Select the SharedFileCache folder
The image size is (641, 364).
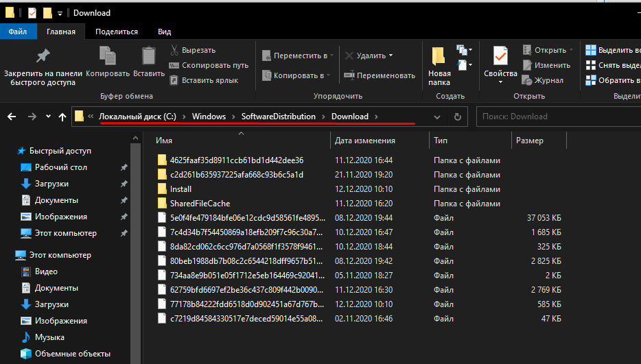click(x=200, y=204)
